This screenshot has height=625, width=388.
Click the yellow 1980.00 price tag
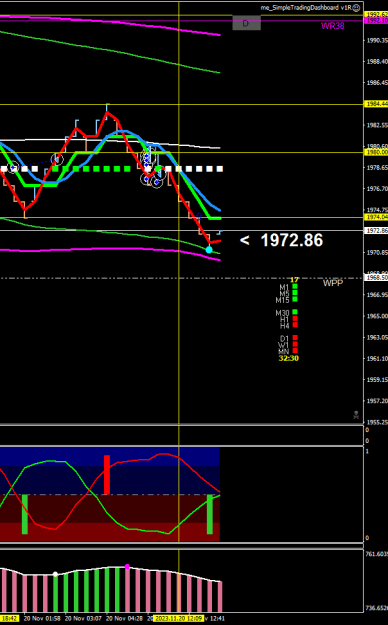[x=376, y=152]
